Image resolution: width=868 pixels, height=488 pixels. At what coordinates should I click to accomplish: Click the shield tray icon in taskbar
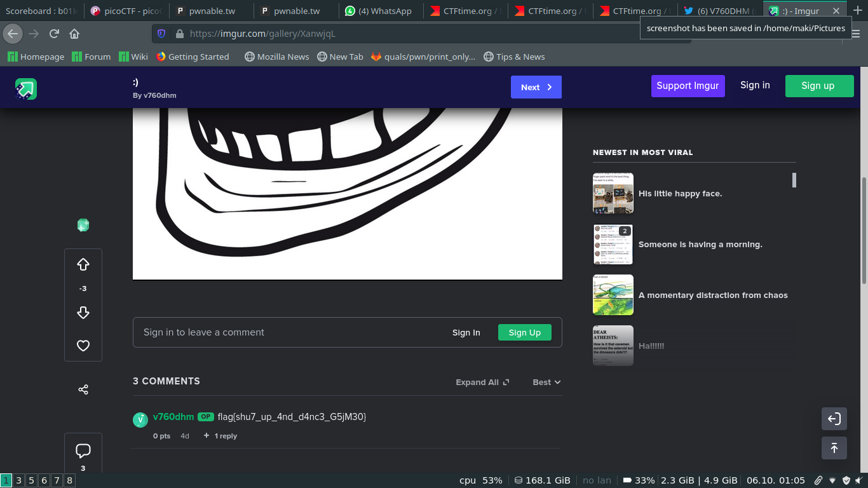[846, 480]
